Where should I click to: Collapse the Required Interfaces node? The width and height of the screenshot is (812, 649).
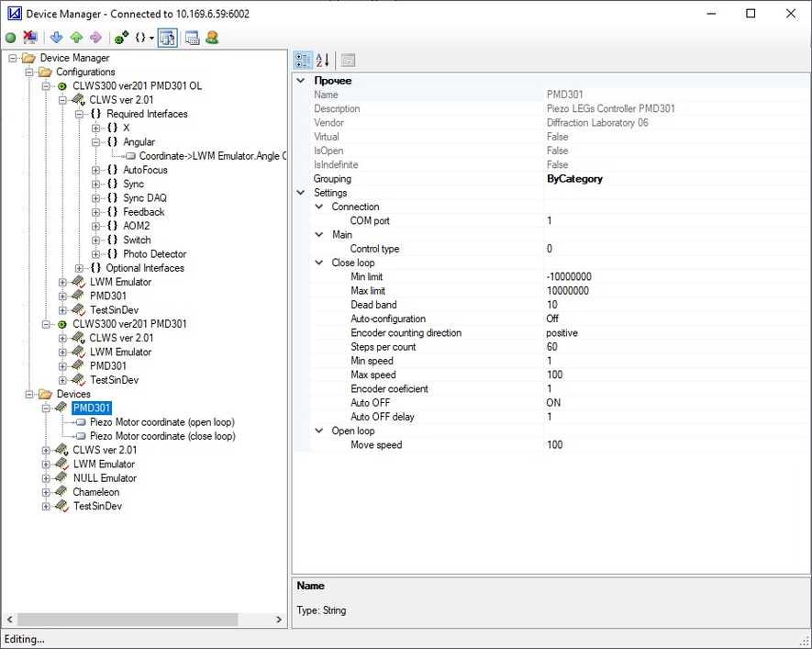pos(80,113)
